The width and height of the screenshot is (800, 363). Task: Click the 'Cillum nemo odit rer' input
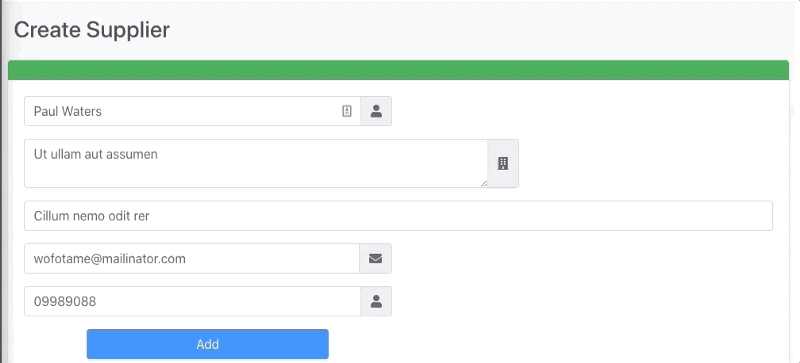pyautogui.click(x=398, y=215)
